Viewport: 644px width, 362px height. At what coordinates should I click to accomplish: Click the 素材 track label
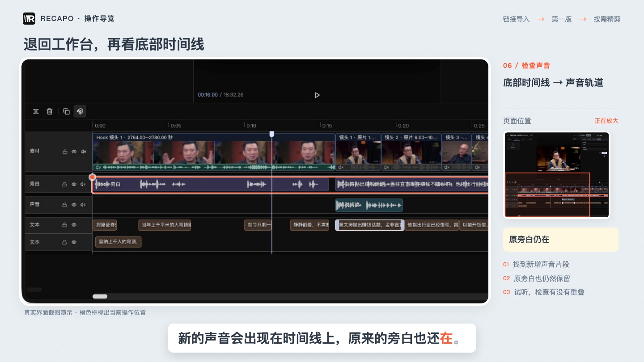tap(34, 152)
